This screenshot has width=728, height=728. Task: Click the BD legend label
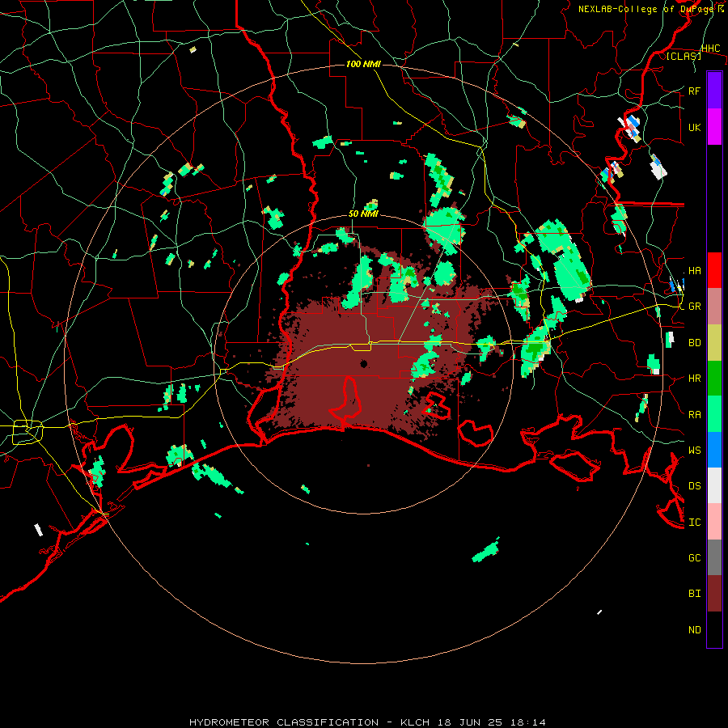[695, 343]
